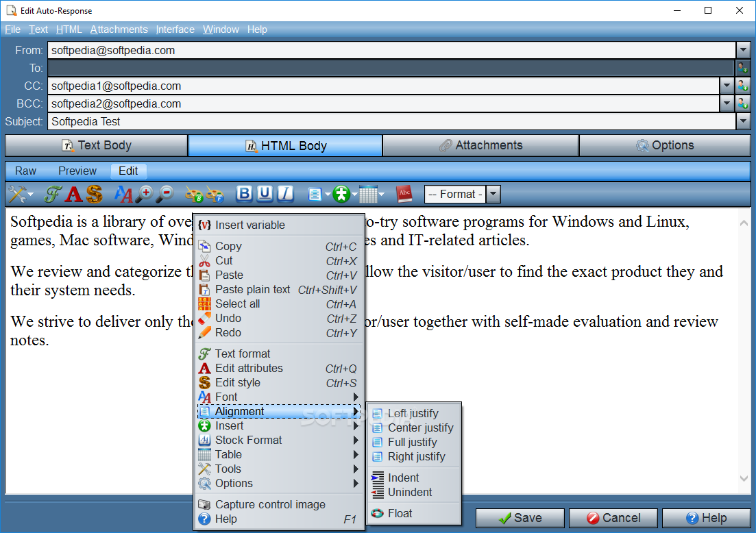Click the Cancel button

(613, 518)
